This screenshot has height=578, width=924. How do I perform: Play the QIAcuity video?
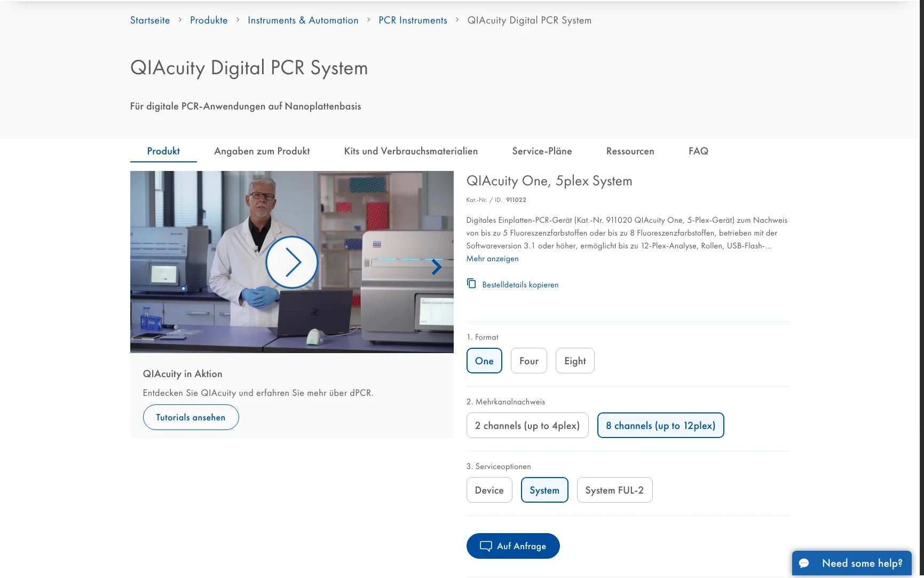291,262
